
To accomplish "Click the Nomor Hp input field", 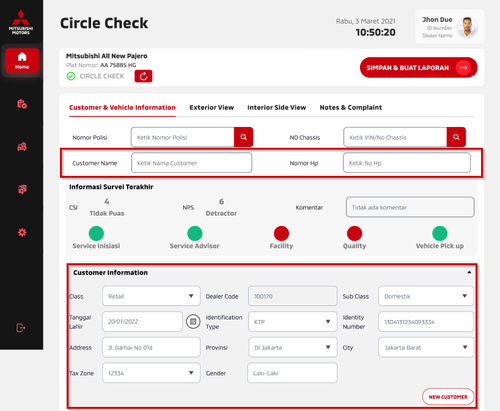I will pos(407,163).
